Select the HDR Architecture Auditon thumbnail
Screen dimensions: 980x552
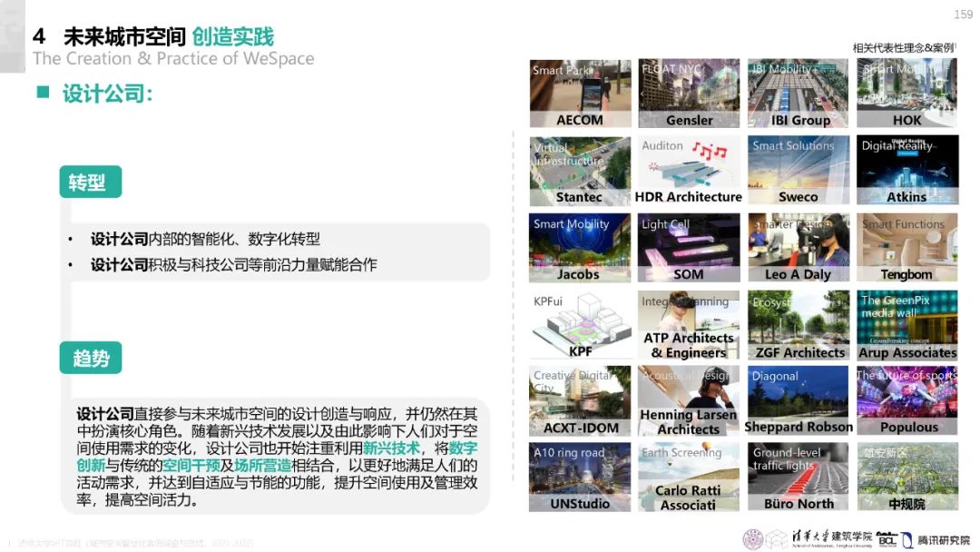[x=689, y=171]
